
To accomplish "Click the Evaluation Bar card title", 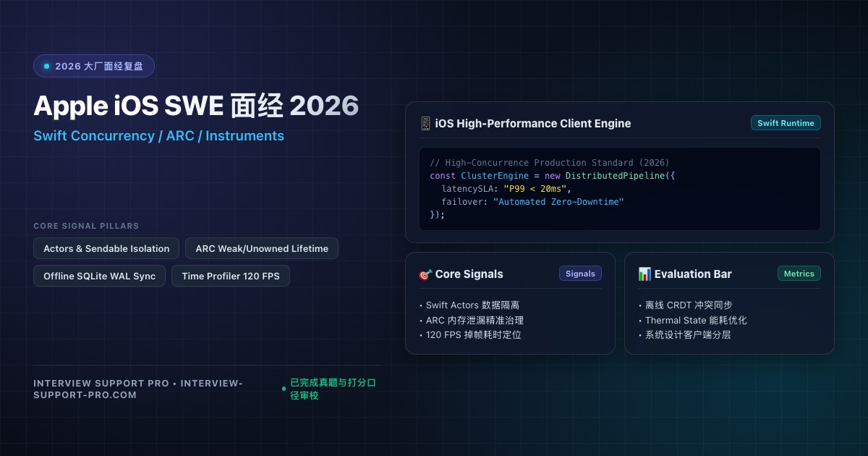I will [693, 274].
